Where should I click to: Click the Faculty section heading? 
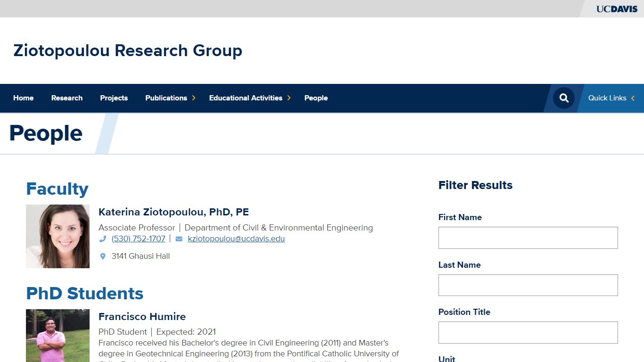[57, 189]
